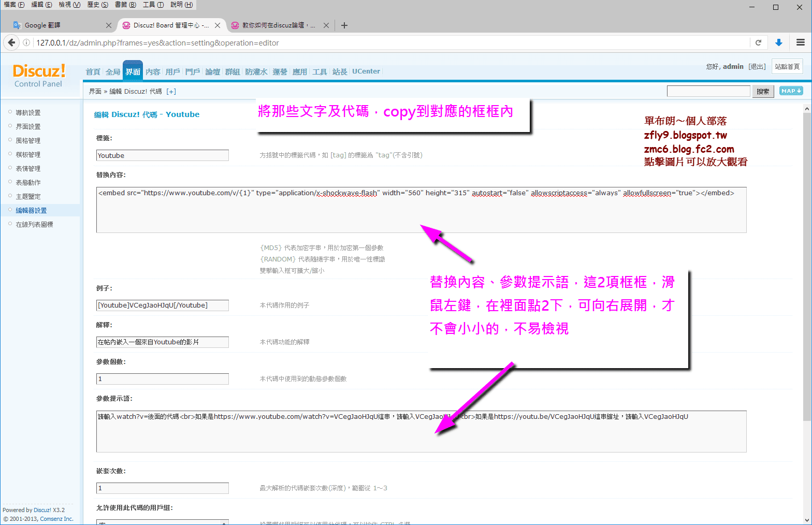This screenshot has width=812, height=525.
Task: Go to UCenter in admin navigation
Action: click(x=366, y=71)
